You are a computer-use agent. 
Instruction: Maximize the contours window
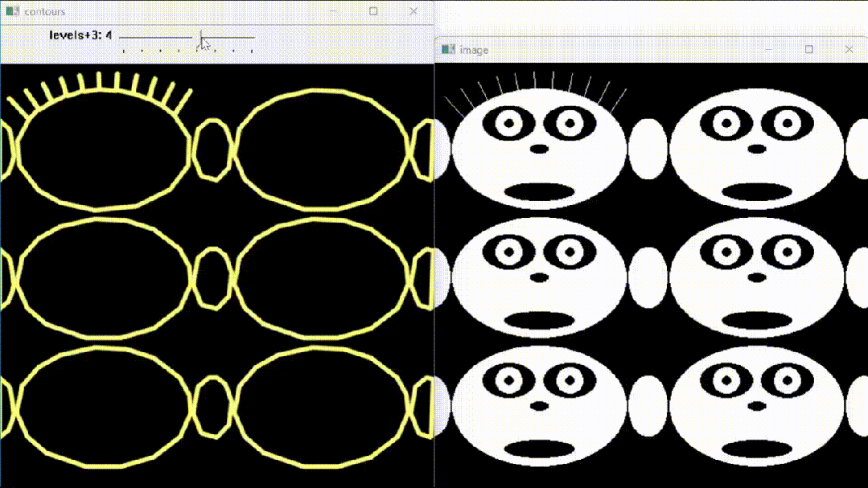click(372, 11)
